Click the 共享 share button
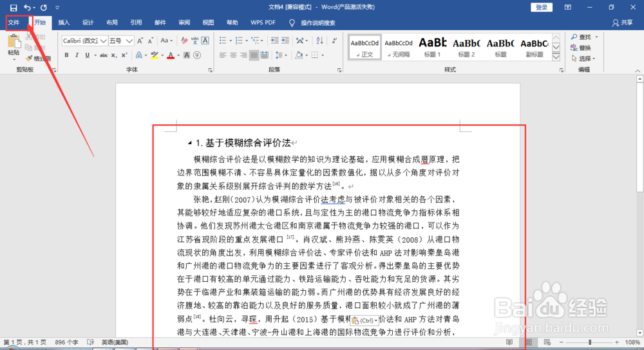This screenshot has width=644, height=350. pos(623,23)
